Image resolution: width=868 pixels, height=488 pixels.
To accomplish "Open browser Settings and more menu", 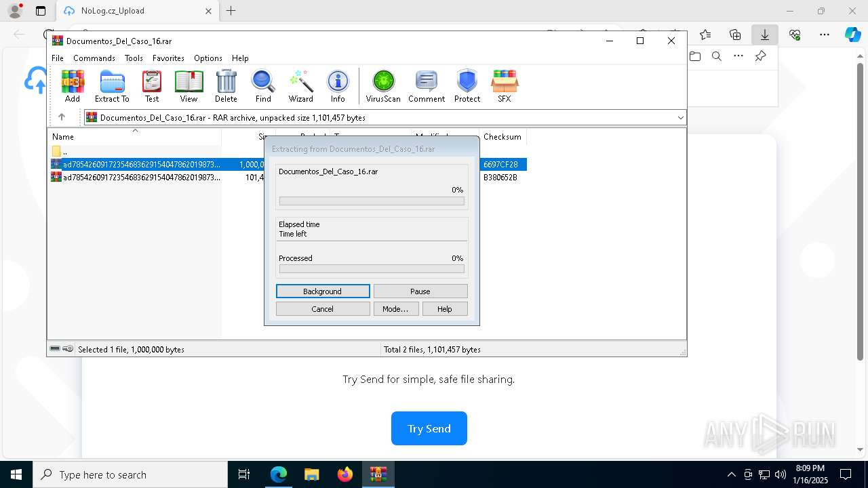I will click(825, 35).
